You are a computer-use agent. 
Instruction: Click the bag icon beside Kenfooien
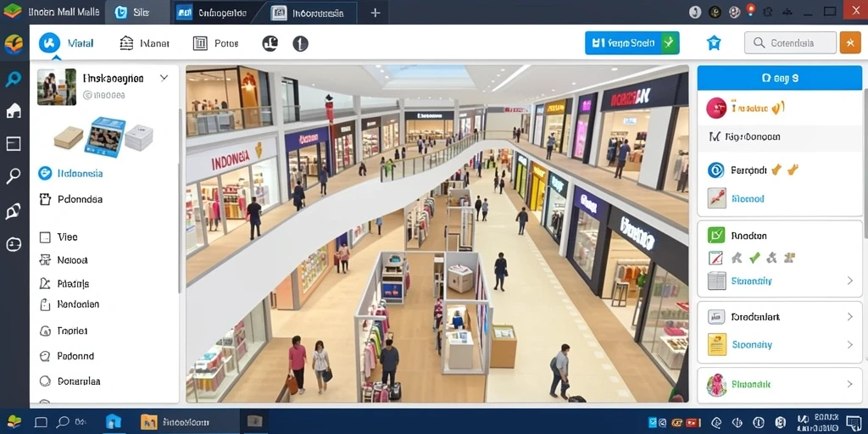click(x=46, y=304)
